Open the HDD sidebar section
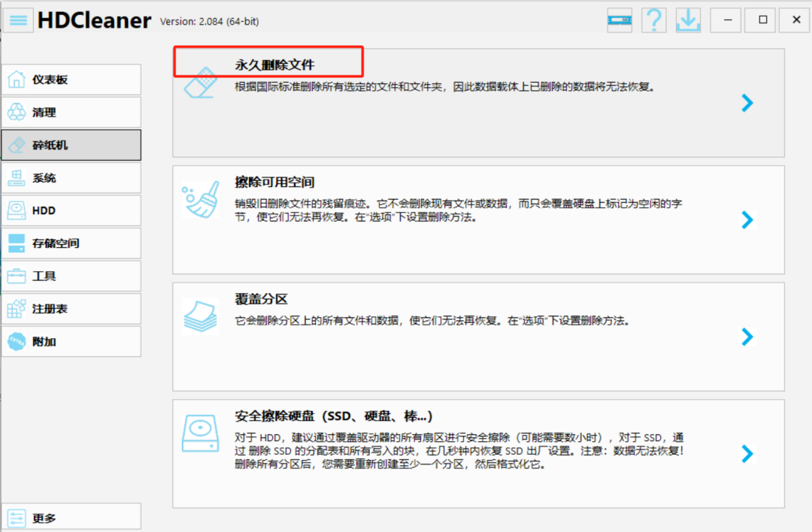The image size is (812, 532). pyautogui.click(x=71, y=210)
